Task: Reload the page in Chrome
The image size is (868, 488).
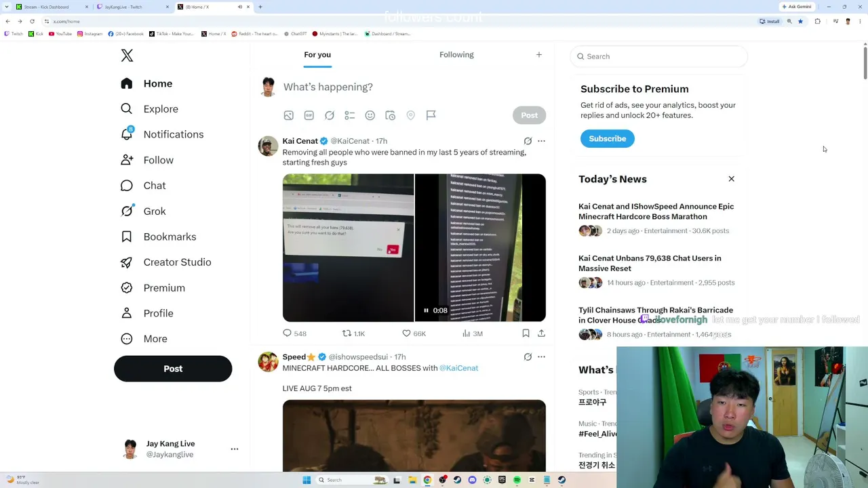Action: [32, 22]
